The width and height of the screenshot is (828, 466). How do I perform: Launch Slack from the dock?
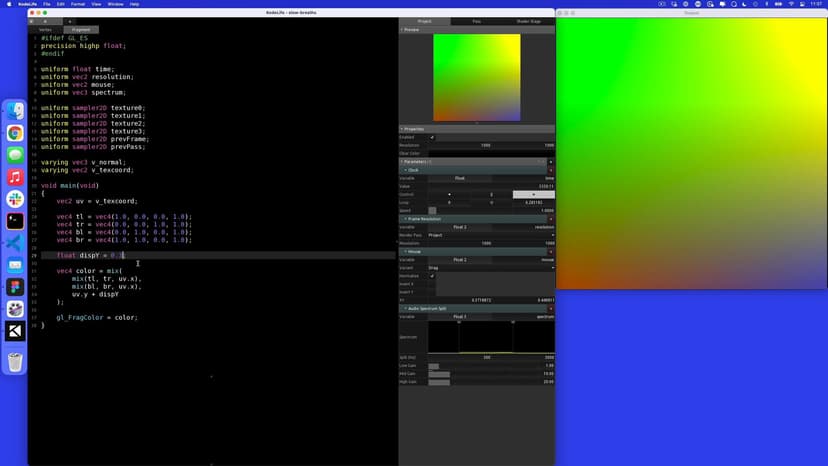pyautogui.click(x=15, y=199)
